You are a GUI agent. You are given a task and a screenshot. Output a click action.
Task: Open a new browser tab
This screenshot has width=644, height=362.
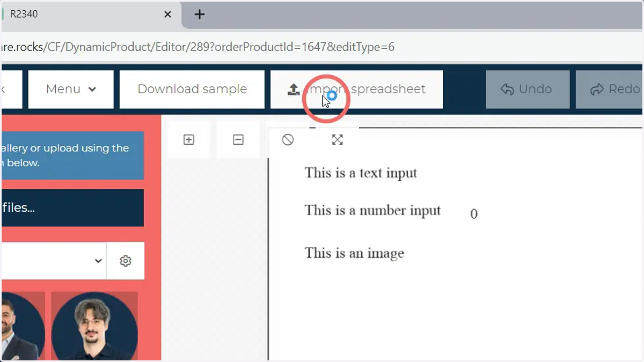click(200, 14)
